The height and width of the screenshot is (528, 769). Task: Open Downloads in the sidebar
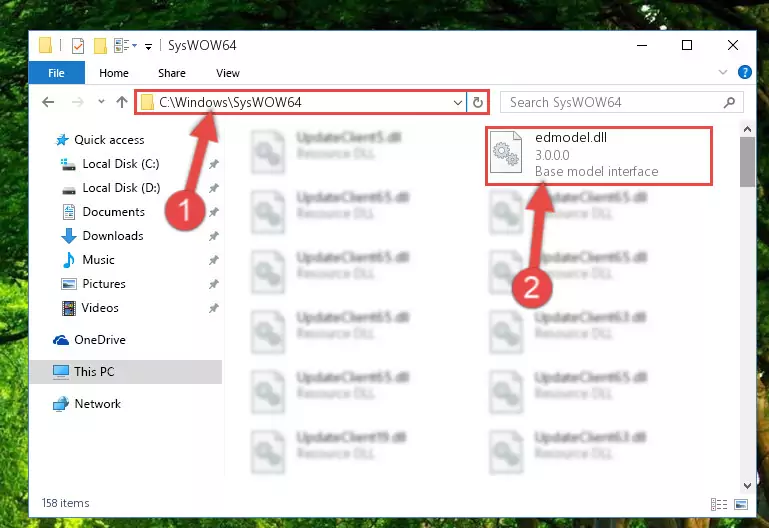(x=113, y=236)
